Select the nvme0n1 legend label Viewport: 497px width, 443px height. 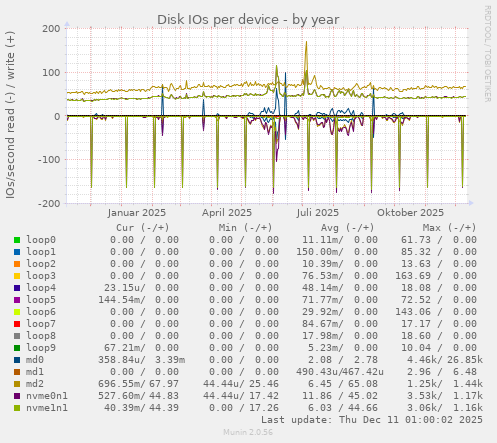click(47, 396)
